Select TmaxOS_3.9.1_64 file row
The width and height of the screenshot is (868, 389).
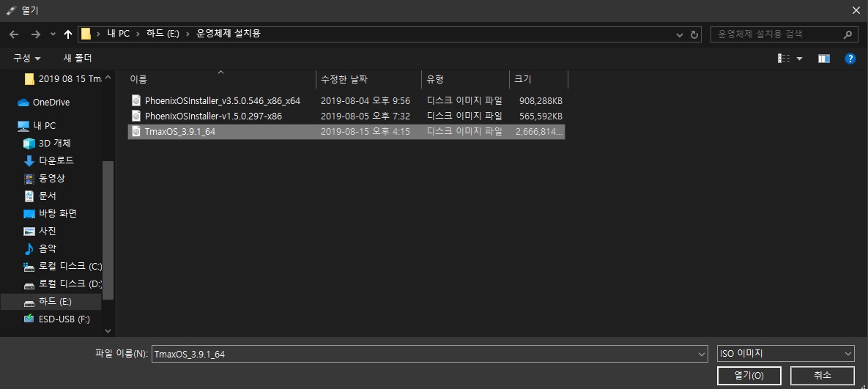coord(346,132)
